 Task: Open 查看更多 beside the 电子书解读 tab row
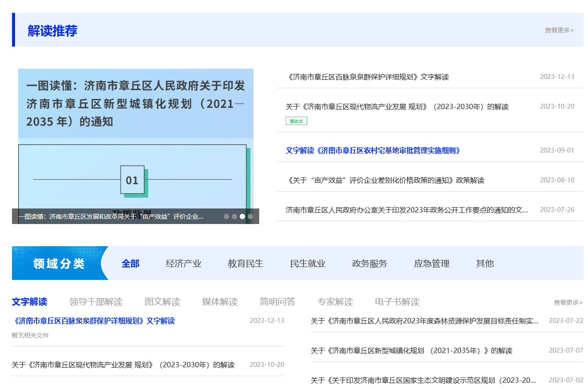point(568,303)
